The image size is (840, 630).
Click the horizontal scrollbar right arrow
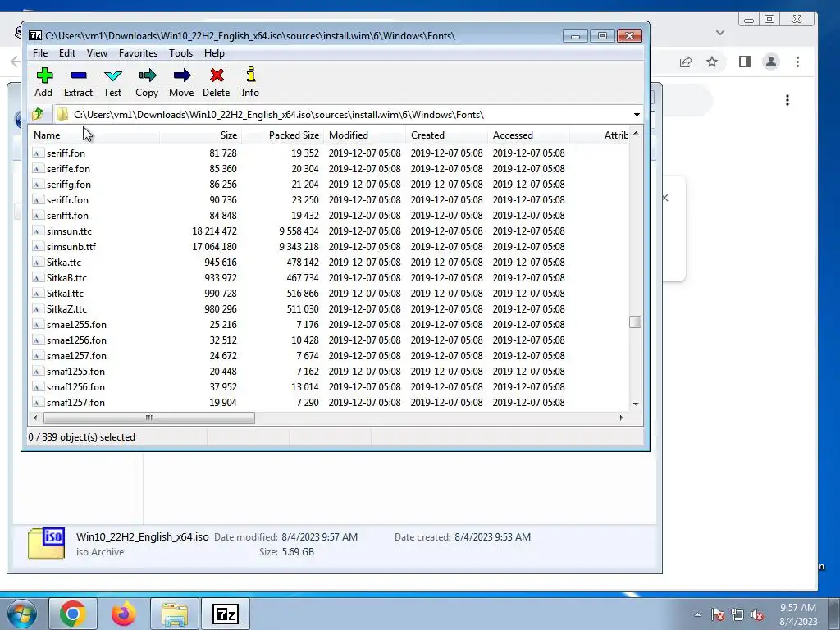coord(622,418)
